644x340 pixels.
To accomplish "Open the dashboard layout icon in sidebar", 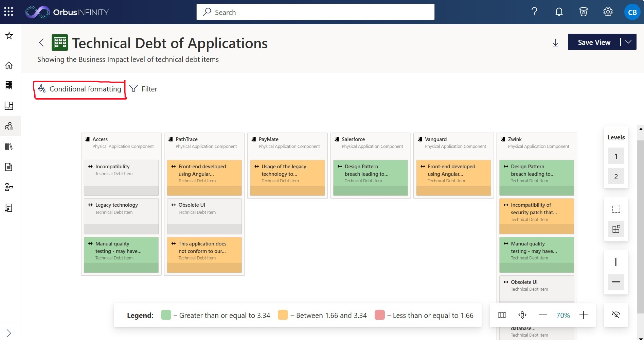I will tap(9, 106).
